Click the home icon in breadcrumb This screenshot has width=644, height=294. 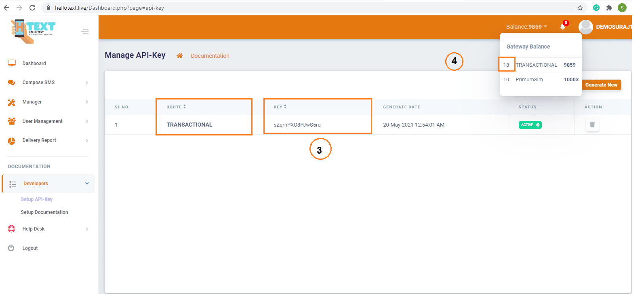pos(179,56)
